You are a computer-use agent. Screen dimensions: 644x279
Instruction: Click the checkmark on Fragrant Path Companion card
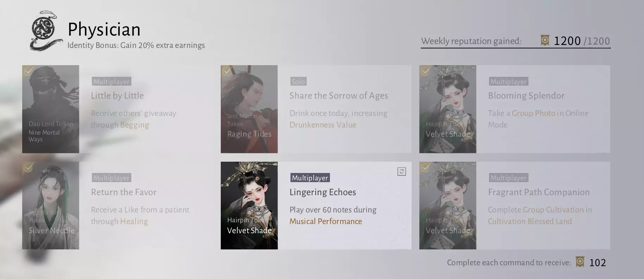click(425, 168)
